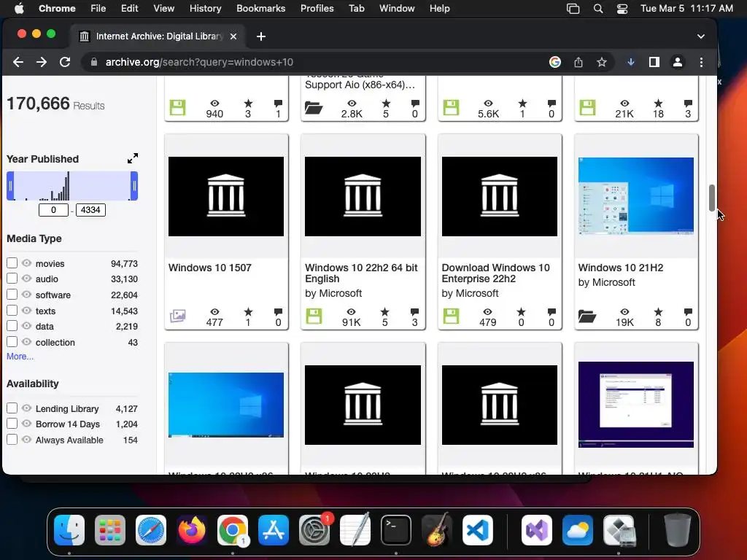Click the end year field showing 4334
747x560 pixels.
point(90,210)
